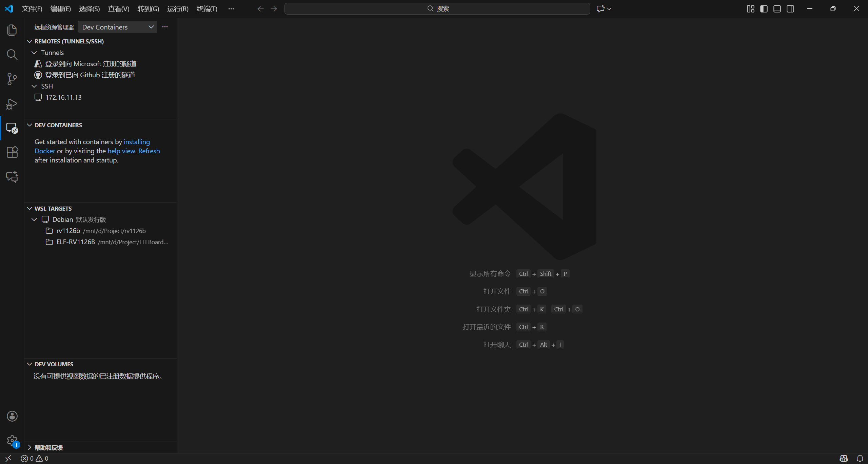Open the Extensions view
This screenshot has height=464, width=868.
(12, 152)
